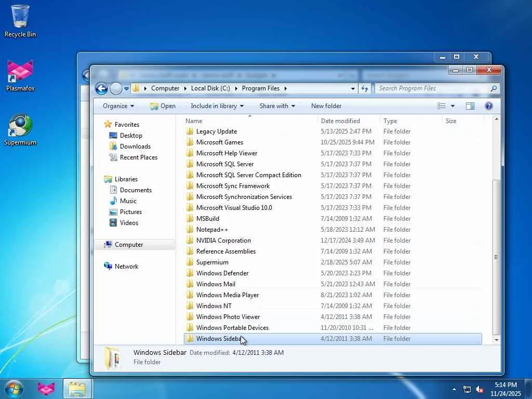532x399 pixels.
Task: Open the Include in library menu
Action: point(217,106)
